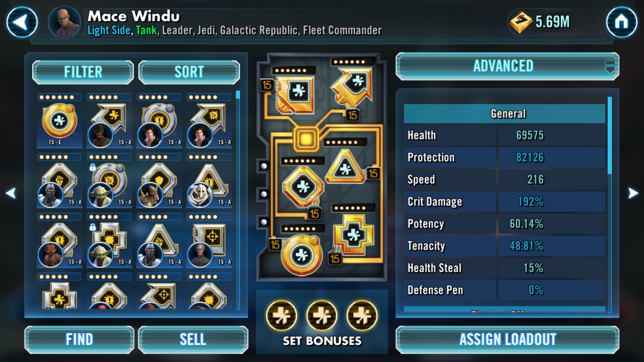Open the FILTER options
The width and height of the screenshot is (644, 362).
(83, 72)
